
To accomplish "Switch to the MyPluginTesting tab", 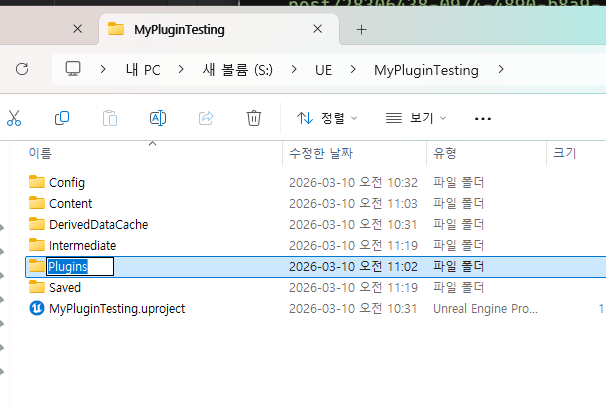I will [219, 29].
